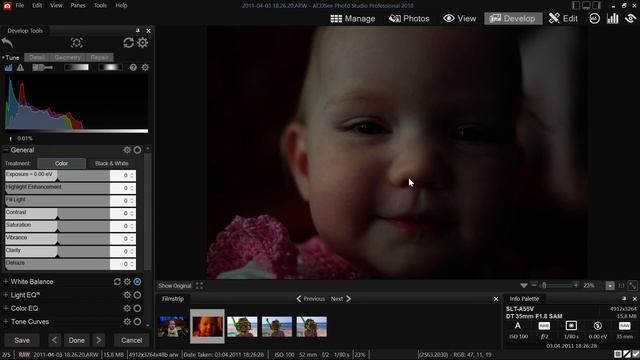The height and width of the screenshot is (360, 640).
Task: Adjust the Exposure slider
Action: (57, 176)
